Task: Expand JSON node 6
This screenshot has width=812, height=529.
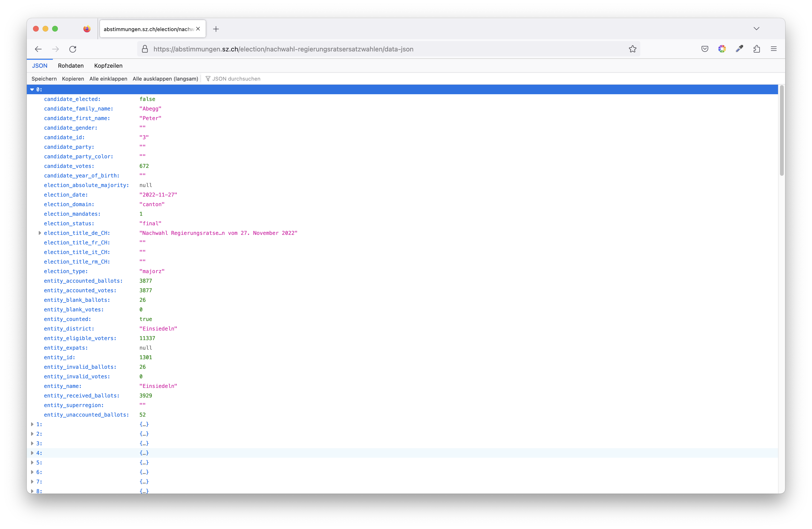Action: (x=32, y=472)
